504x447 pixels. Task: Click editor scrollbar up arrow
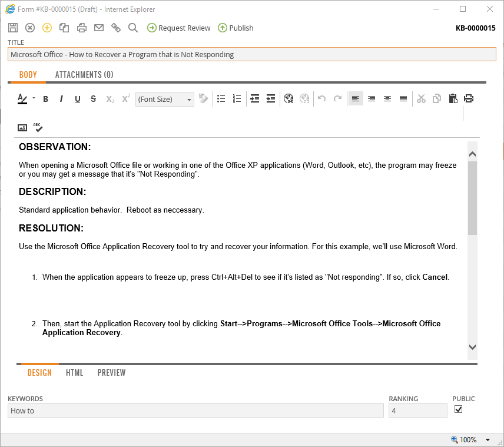point(472,154)
